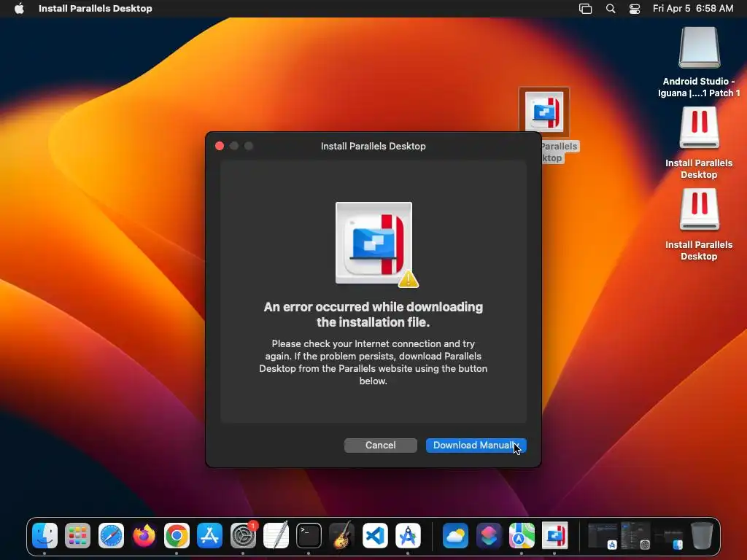
Task: Open Control Center in the menu bar
Action: pos(635,9)
